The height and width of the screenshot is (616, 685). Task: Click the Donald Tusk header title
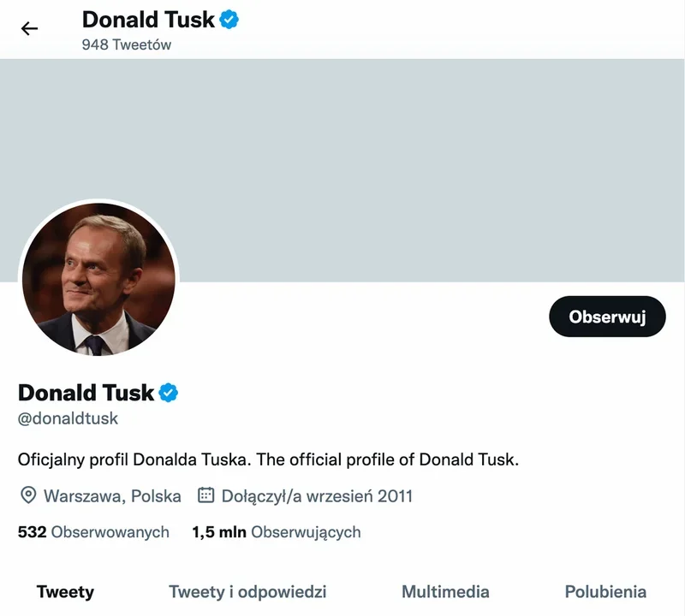pos(148,20)
